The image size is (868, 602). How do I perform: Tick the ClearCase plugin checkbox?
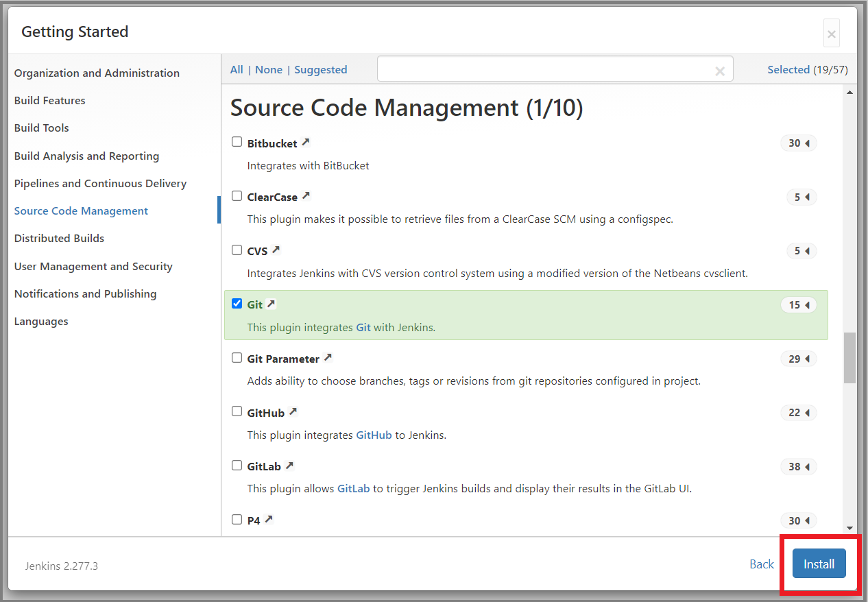(x=237, y=196)
